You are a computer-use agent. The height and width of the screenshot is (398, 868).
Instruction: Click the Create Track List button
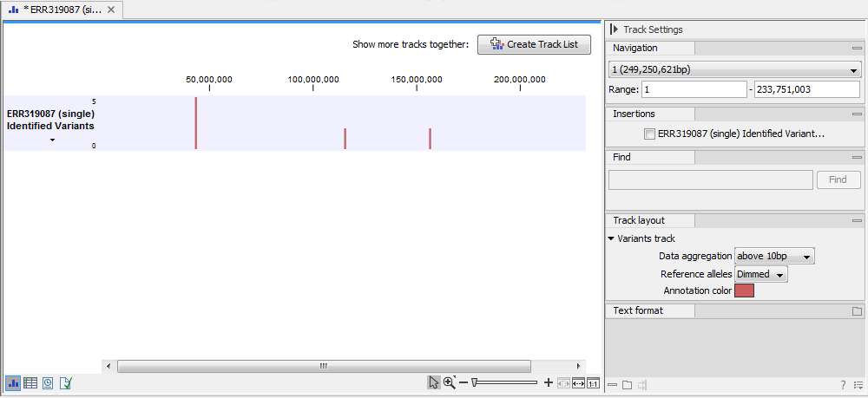point(534,45)
